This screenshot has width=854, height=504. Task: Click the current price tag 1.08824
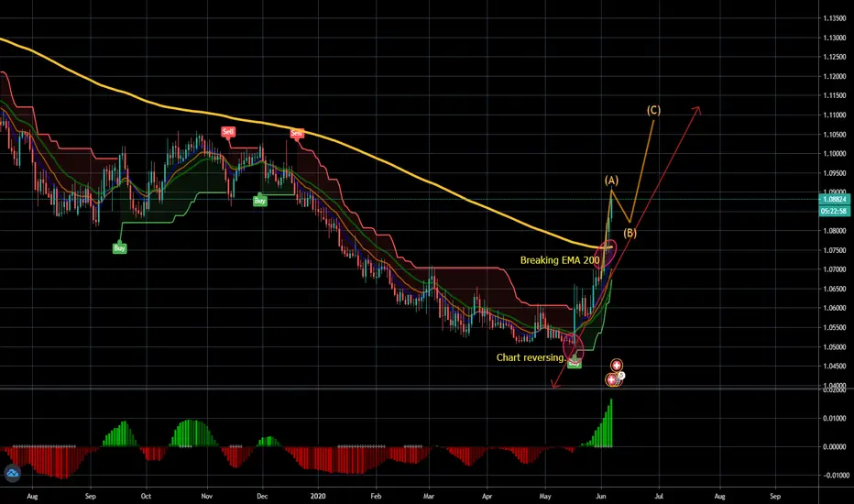[835, 200]
